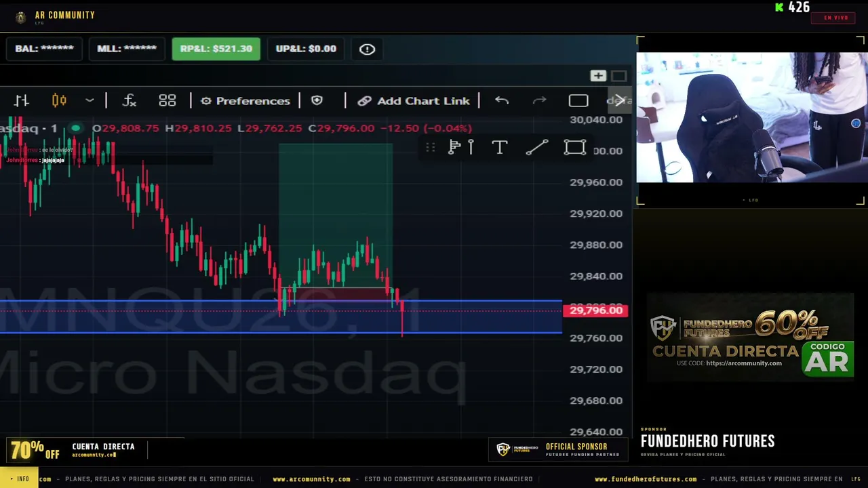This screenshot has width=868, height=488.
Task: Click Add Chart Link
Action: [414, 101]
